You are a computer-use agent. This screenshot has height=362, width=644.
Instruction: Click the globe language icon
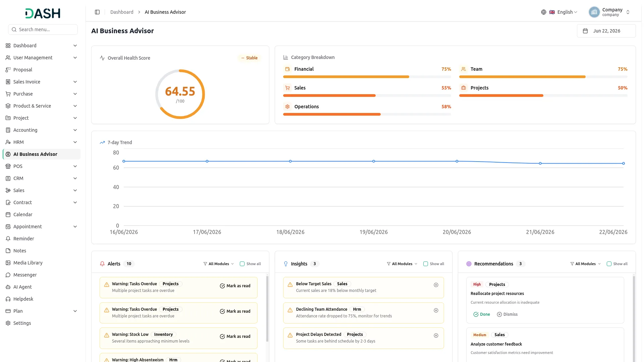(x=543, y=12)
